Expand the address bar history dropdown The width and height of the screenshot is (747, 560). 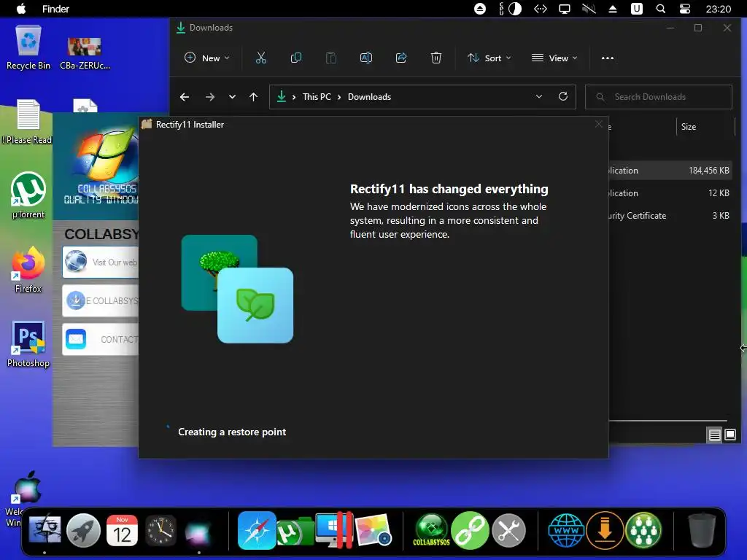coord(539,97)
